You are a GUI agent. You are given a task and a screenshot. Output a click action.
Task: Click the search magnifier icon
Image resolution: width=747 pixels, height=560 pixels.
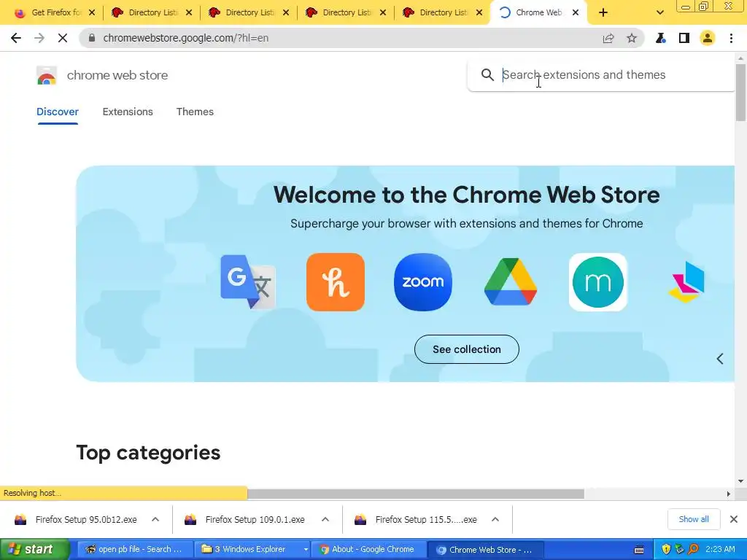point(487,75)
